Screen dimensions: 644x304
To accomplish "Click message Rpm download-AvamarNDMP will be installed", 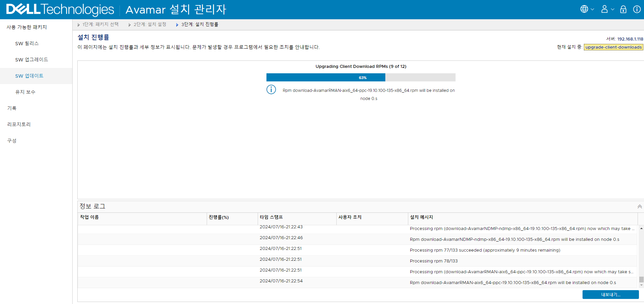I will 514,239.
